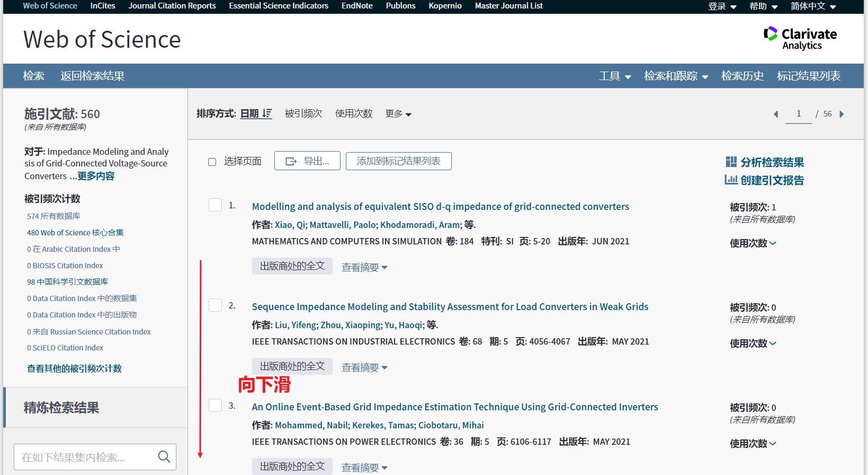Open the 检索和跟踪 dropdown menu
Image resolution: width=868 pixels, height=475 pixels.
click(x=676, y=76)
